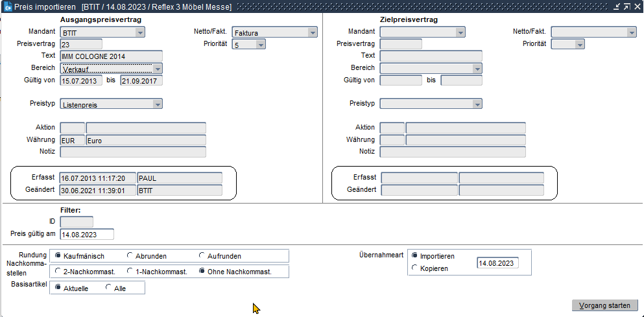Screen dimensions: 644x317
Task: Open the source Bereich dropdown showing Verkauf
Action: (158, 68)
